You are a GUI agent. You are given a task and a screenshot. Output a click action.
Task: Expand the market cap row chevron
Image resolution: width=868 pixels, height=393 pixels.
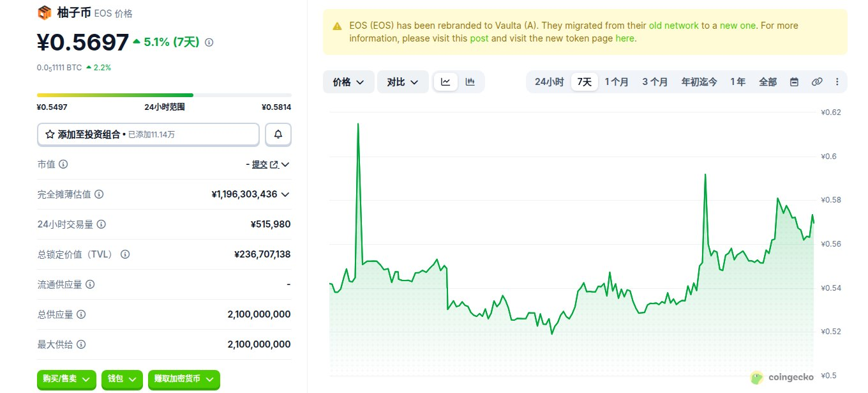coord(285,165)
